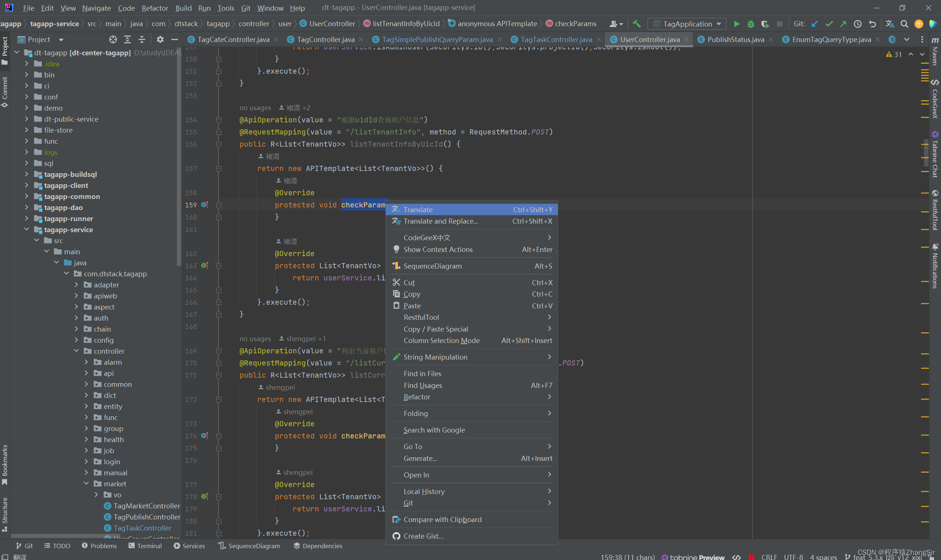The height and width of the screenshot is (560, 941).
Task: Choose Translate and Replace menu item
Action: [x=472, y=221]
